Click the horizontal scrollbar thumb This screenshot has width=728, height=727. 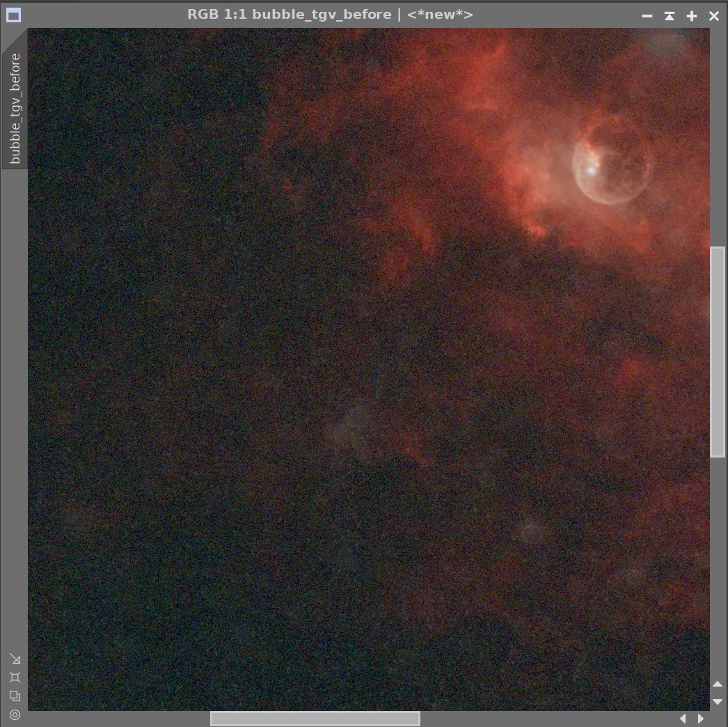[x=315, y=719]
